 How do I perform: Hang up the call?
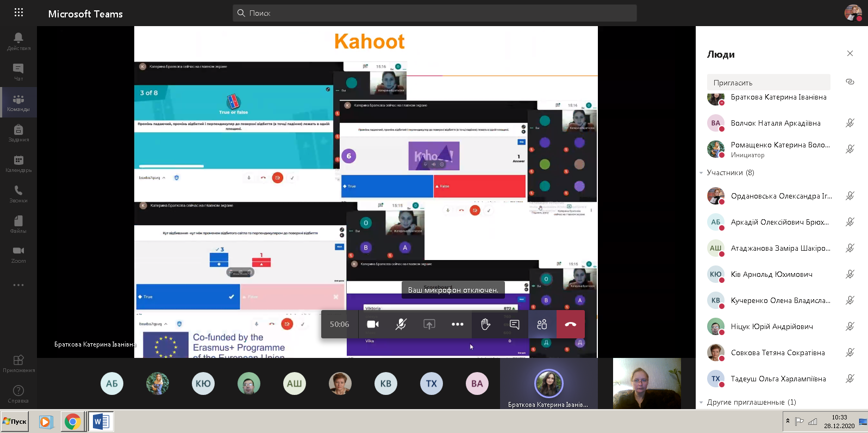pos(571,324)
